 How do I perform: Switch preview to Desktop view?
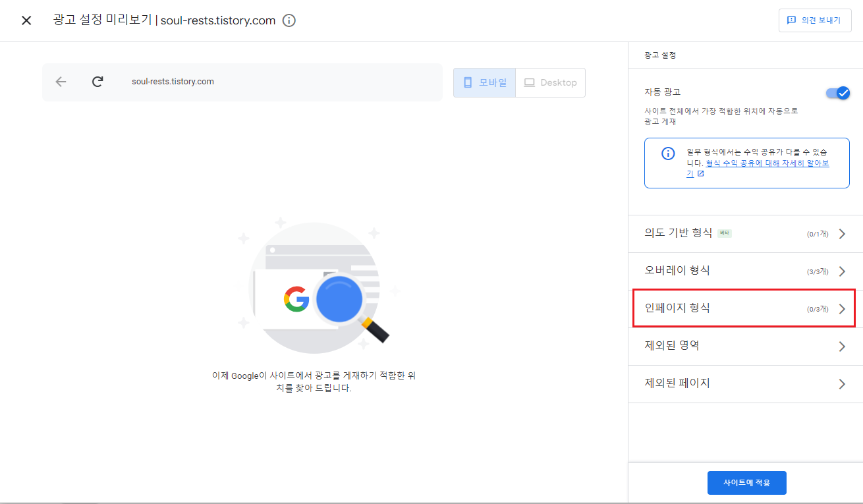(x=550, y=82)
